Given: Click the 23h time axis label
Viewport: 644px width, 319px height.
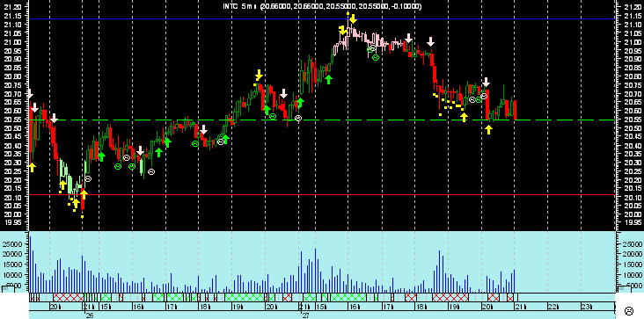Looking at the screenshot, I should point(587,307).
